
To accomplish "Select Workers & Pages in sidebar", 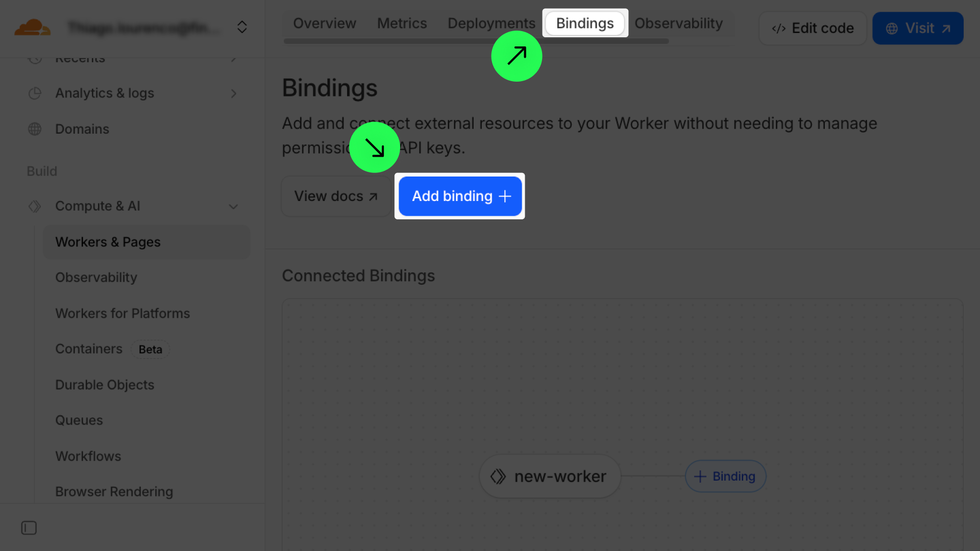I will [146, 242].
